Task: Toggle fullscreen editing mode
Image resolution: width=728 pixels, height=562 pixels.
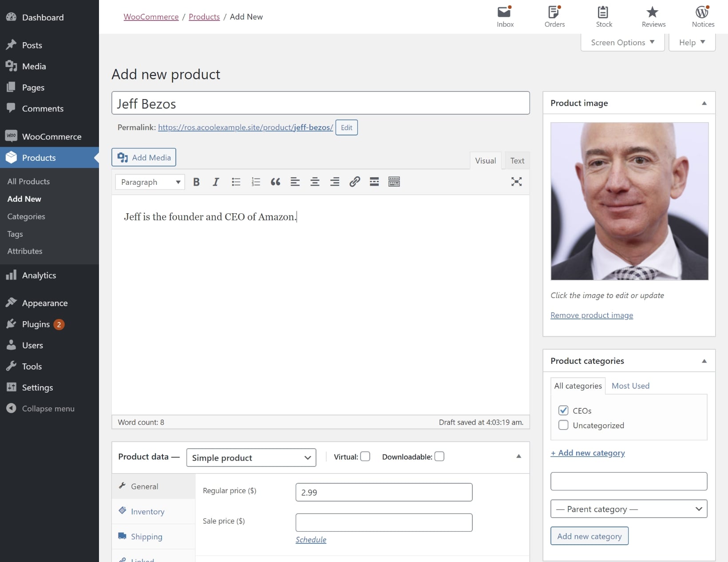Action: click(x=516, y=182)
